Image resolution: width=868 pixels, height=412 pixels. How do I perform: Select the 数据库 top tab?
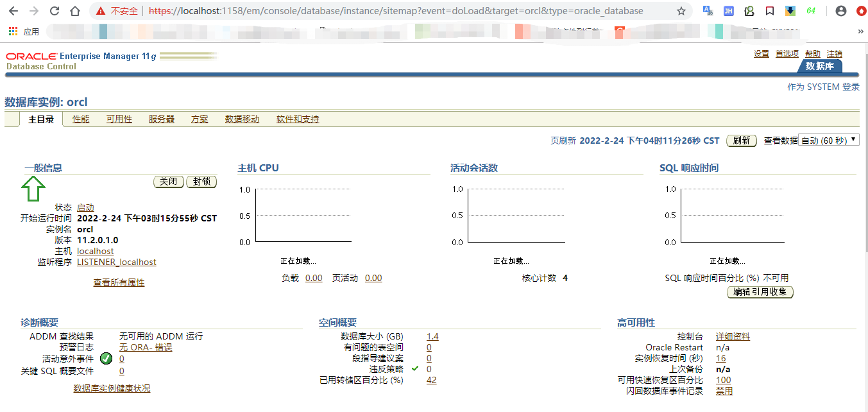(819, 66)
